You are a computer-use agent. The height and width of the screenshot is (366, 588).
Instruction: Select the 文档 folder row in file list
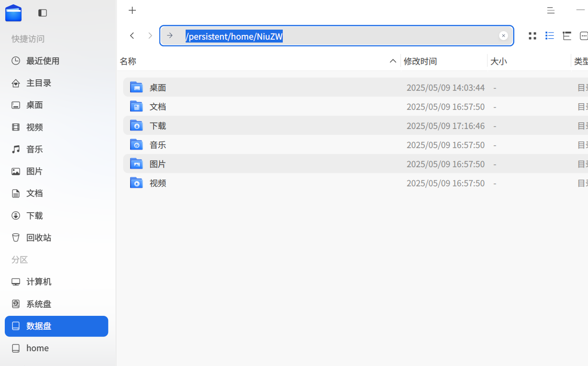tap(355, 107)
